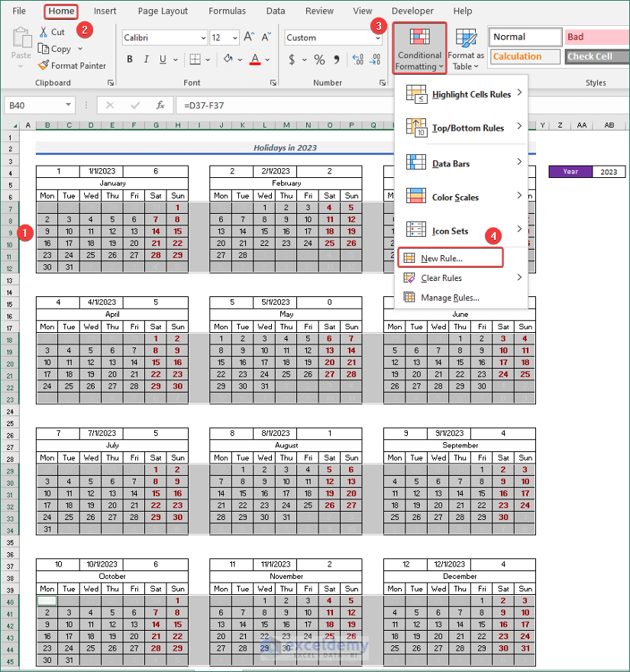Increase font size with large A icon
Image resolution: width=630 pixels, height=672 pixels.
249,37
